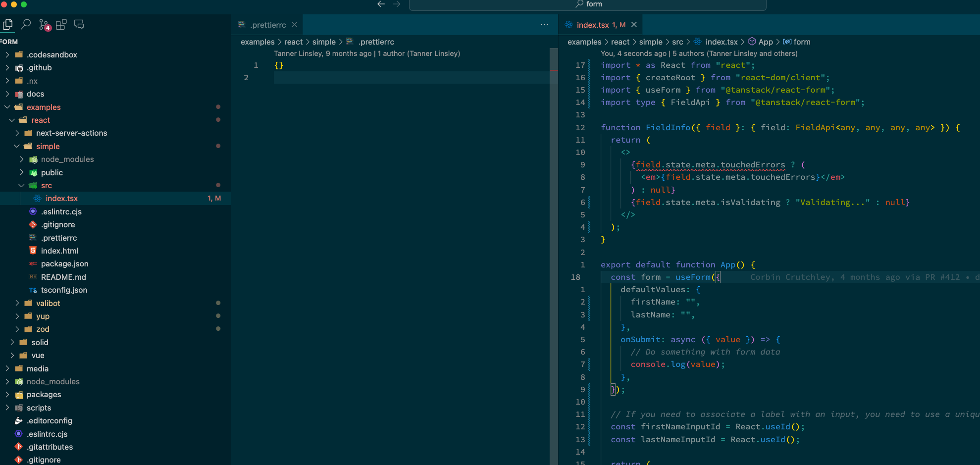Expand the simple node_modules folder
The height and width of the screenshot is (465, 980).
[21, 159]
